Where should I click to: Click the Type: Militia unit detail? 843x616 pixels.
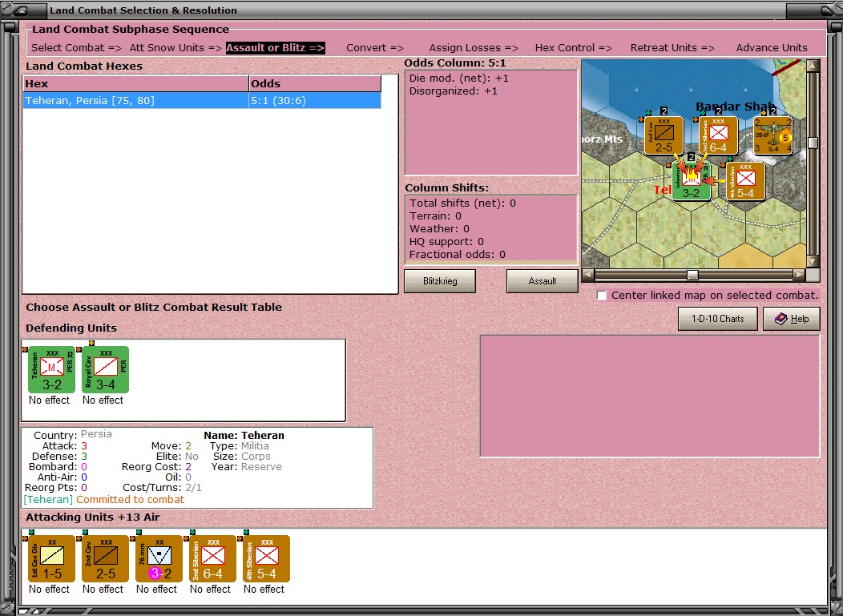[x=240, y=445]
